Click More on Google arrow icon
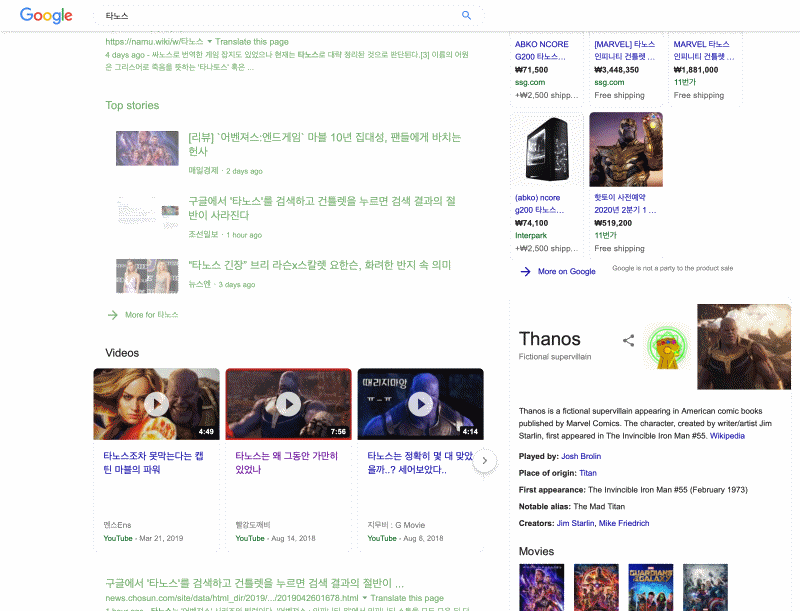This screenshot has width=800, height=611. tap(526, 271)
